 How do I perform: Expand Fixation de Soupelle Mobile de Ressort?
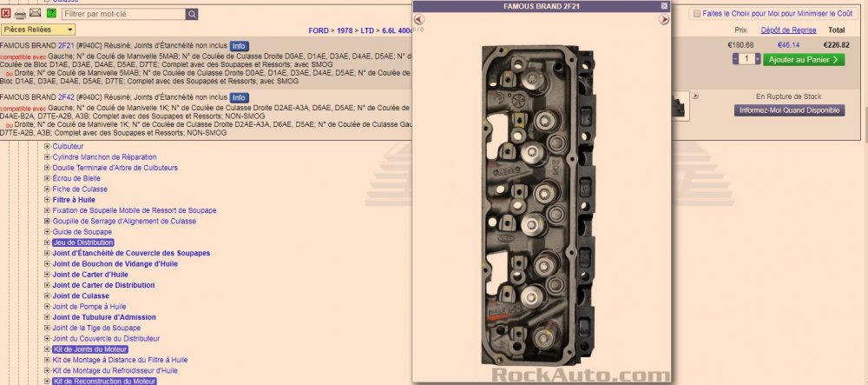point(47,210)
